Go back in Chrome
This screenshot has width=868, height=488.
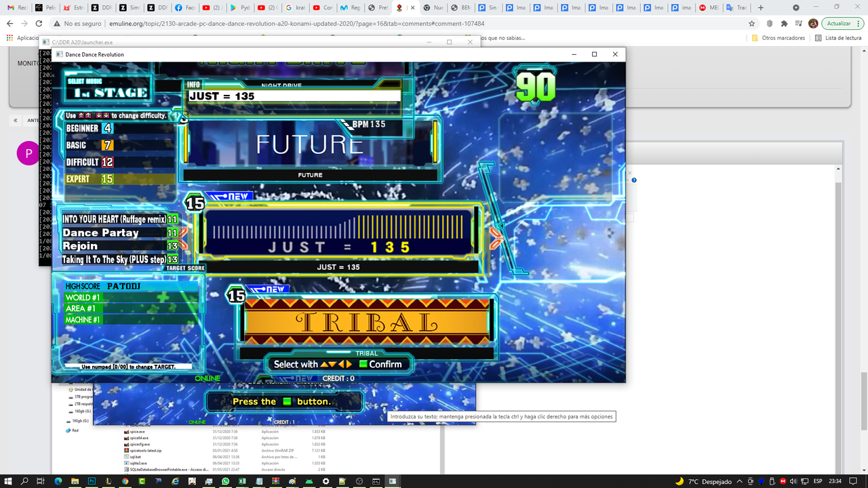pyautogui.click(x=10, y=23)
